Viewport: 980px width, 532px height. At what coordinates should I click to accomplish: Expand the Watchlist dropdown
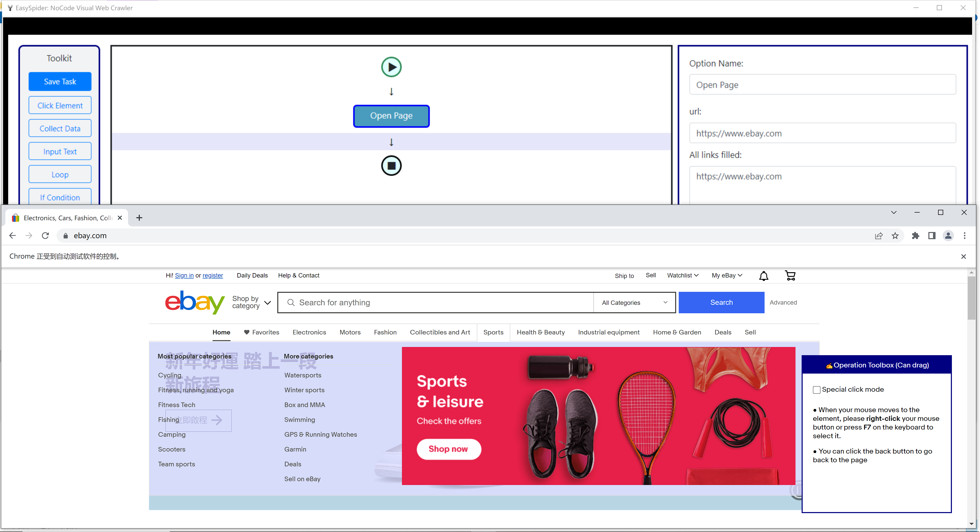click(x=683, y=275)
